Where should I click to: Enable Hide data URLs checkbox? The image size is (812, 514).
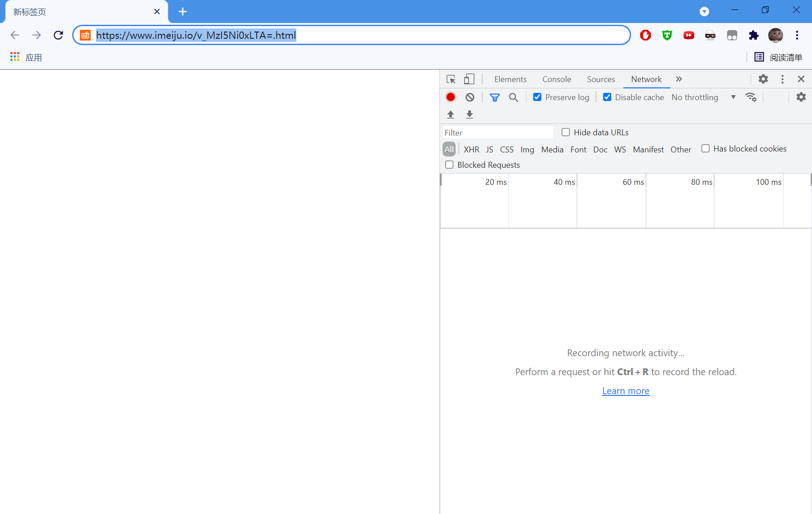[x=566, y=132]
